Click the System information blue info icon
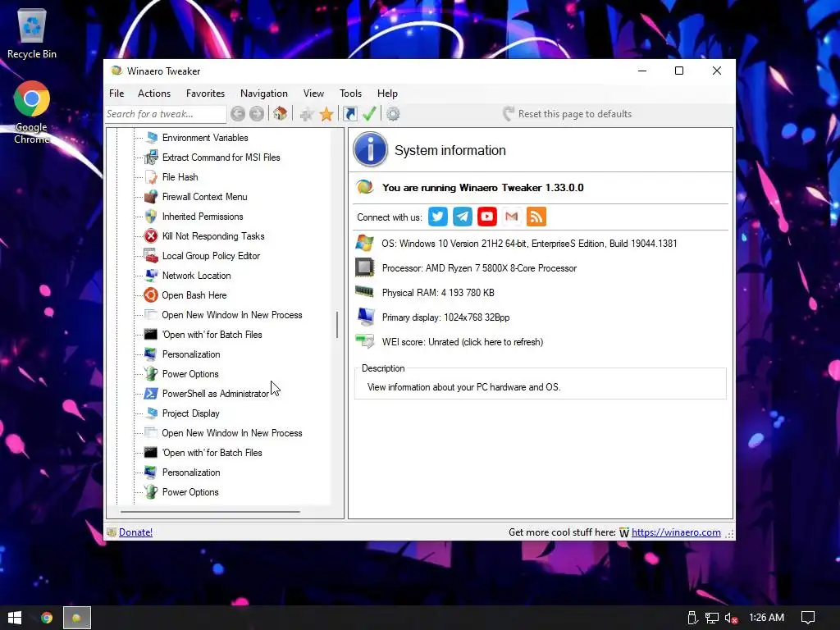Screen dimensions: 840x630 tap(370, 149)
